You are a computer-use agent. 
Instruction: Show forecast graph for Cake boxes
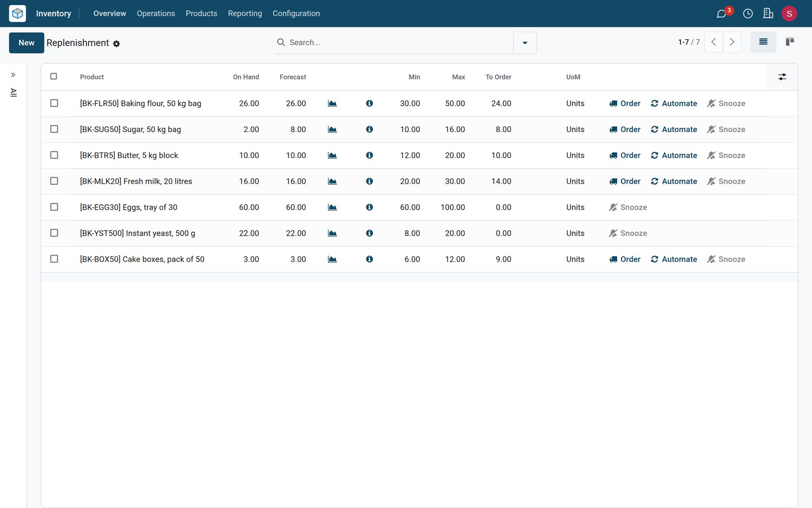(x=332, y=259)
